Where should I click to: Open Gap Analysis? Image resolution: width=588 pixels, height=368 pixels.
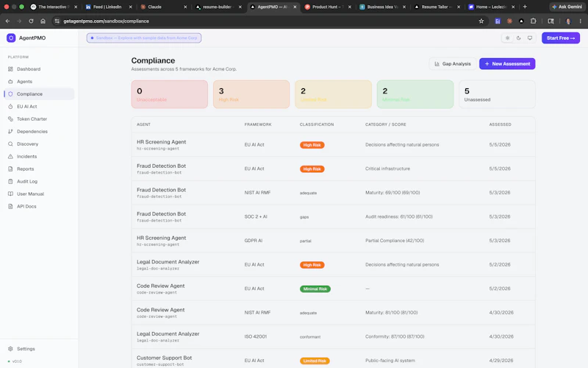(453, 64)
